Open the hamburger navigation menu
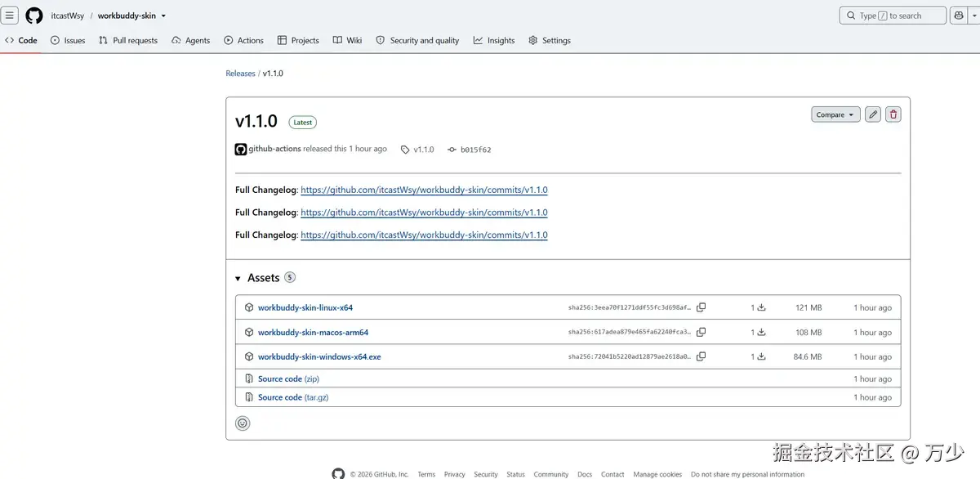980x479 pixels. tap(10, 16)
